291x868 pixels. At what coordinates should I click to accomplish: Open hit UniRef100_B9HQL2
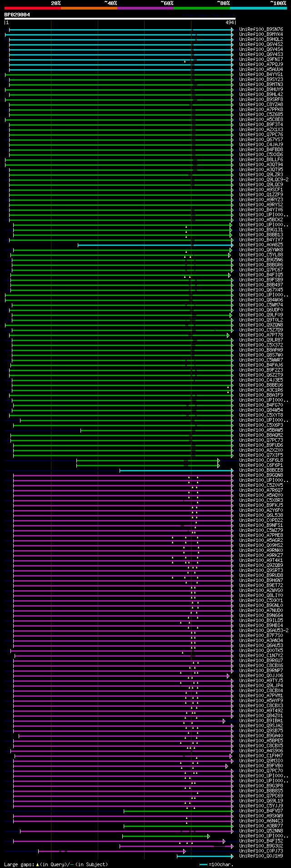(x=261, y=40)
